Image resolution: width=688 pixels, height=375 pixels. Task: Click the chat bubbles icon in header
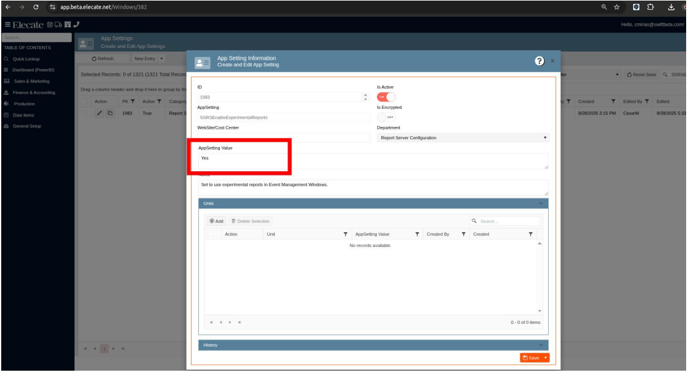click(58, 25)
